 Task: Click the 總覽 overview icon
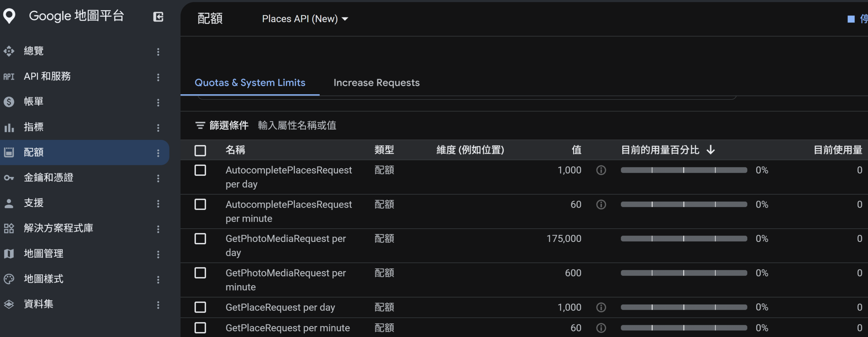point(9,51)
